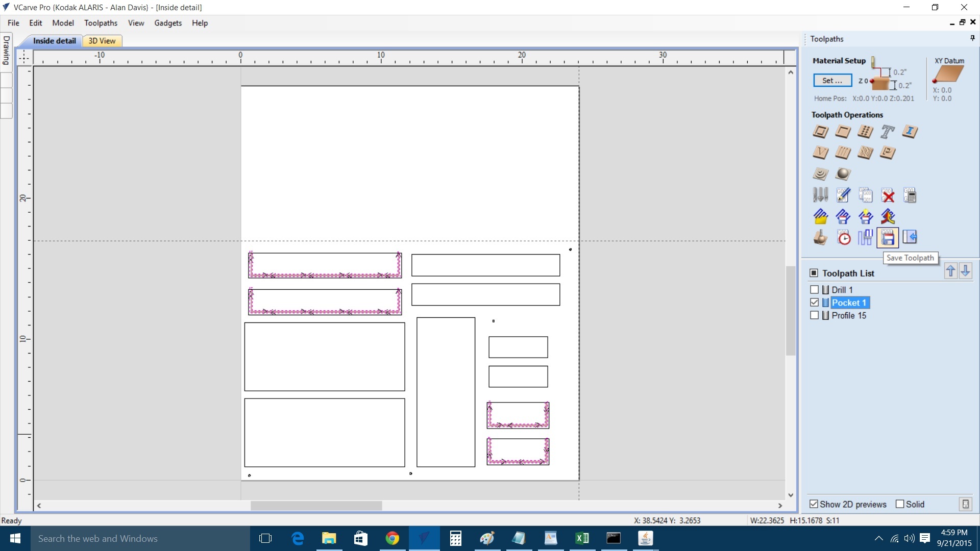This screenshot has height=551, width=980.
Task: Uncheck the Pocket 1 toolpath checkbox
Action: click(x=815, y=303)
